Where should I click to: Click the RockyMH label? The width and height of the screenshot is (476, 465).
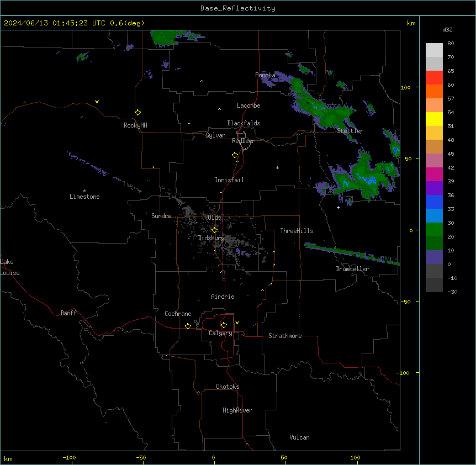pos(135,125)
